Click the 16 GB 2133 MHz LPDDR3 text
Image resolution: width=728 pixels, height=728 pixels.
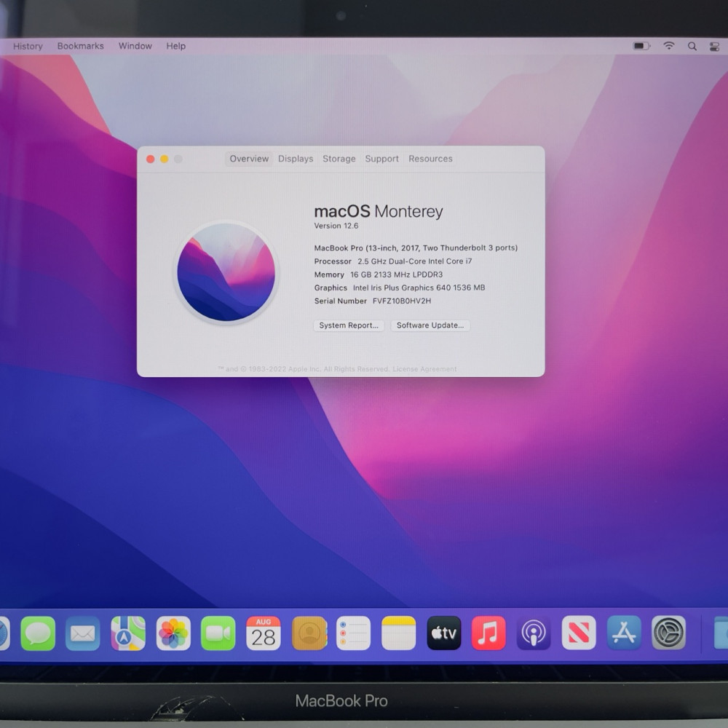pos(397,274)
